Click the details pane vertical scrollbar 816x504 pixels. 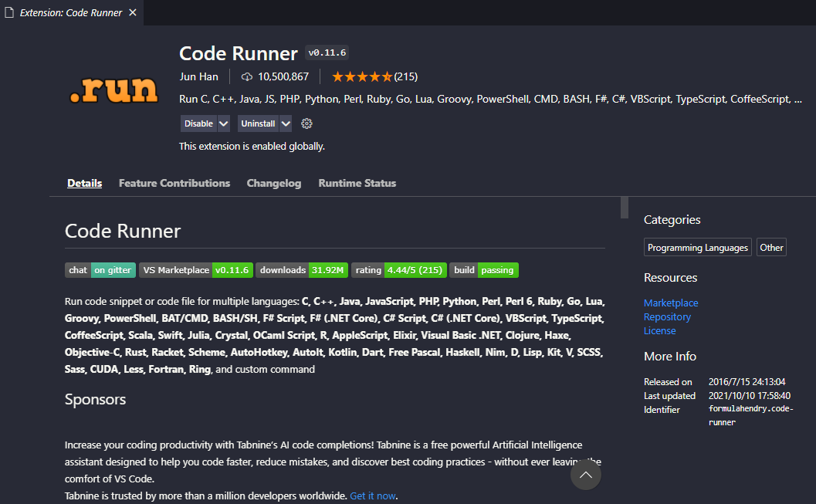click(624, 208)
